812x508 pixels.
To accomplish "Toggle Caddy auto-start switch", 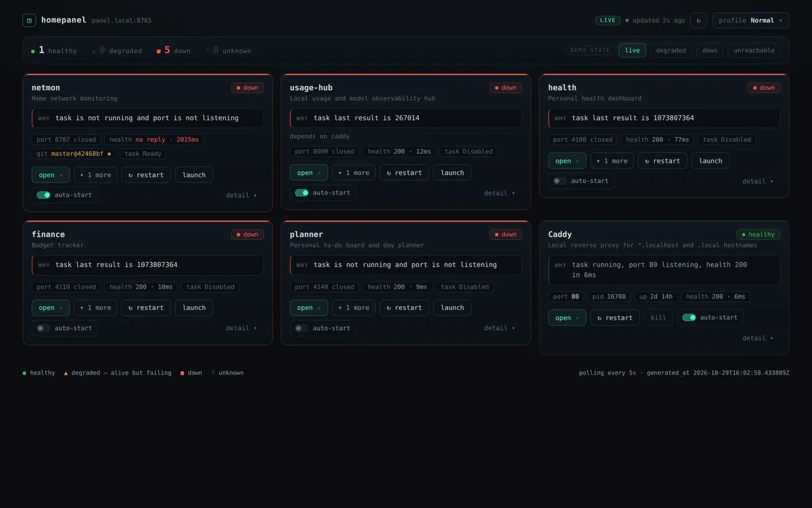I will (689, 317).
